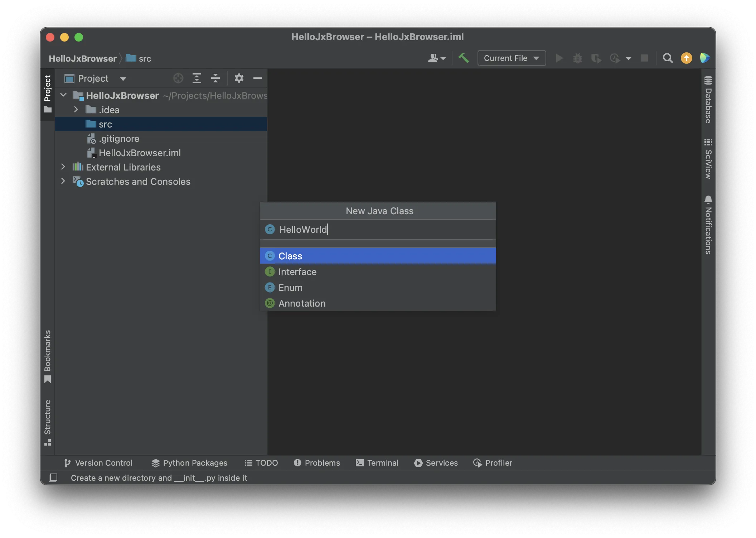Click the Run play button in toolbar
The height and width of the screenshot is (538, 756).
click(559, 58)
